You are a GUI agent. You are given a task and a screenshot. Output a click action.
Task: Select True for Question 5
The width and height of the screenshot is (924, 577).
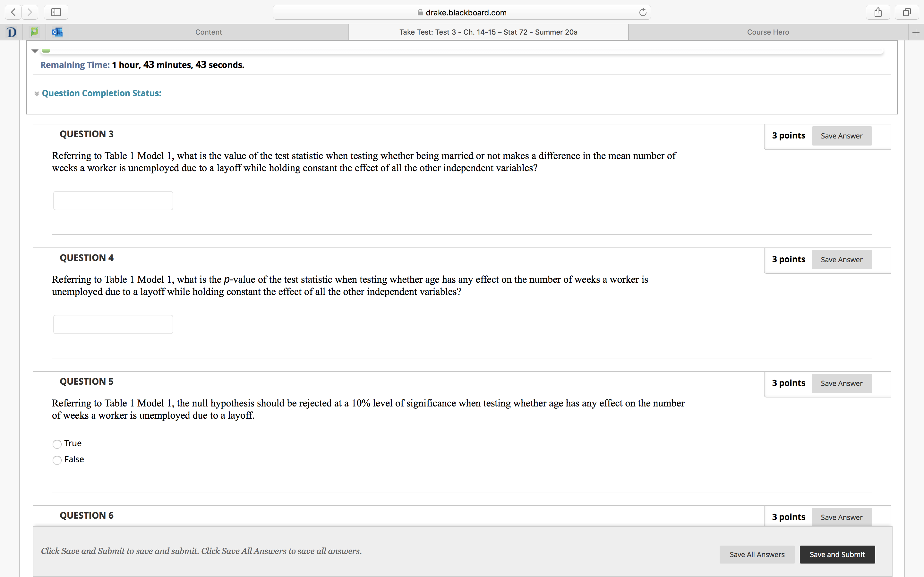pyautogui.click(x=57, y=444)
